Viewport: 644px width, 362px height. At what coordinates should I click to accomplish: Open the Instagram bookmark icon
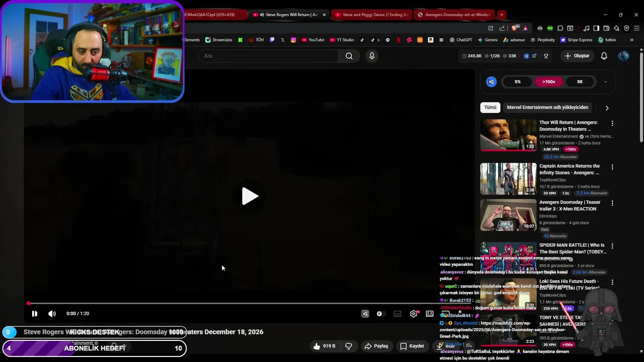[293, 40]
